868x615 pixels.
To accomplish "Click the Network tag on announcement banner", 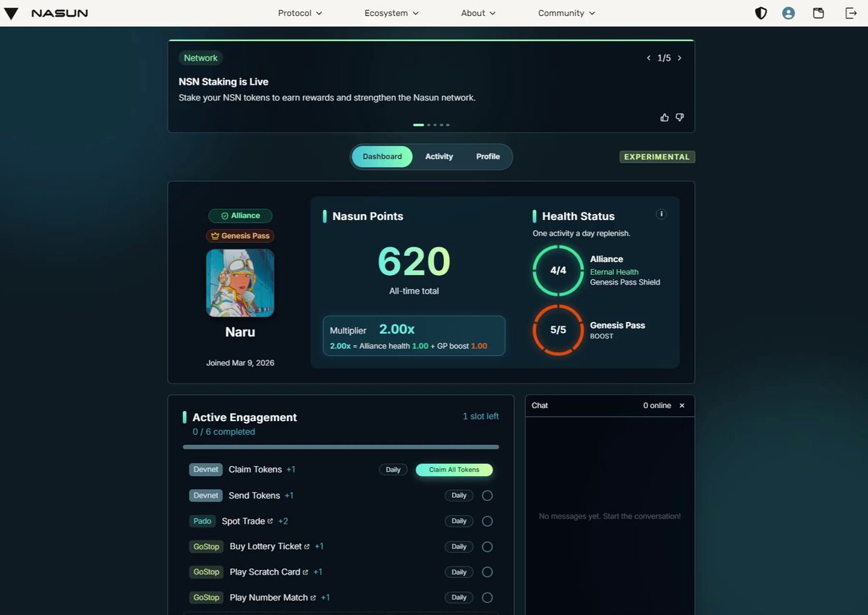I will click(200, 58).
